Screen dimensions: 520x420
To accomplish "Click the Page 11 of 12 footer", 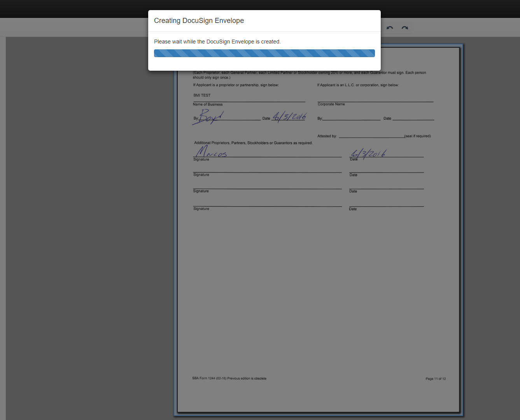I will tap(436, 379).
